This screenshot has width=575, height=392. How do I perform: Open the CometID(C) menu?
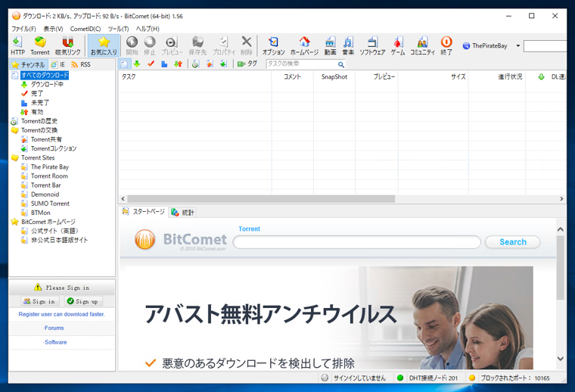click(x=85, y=29)
